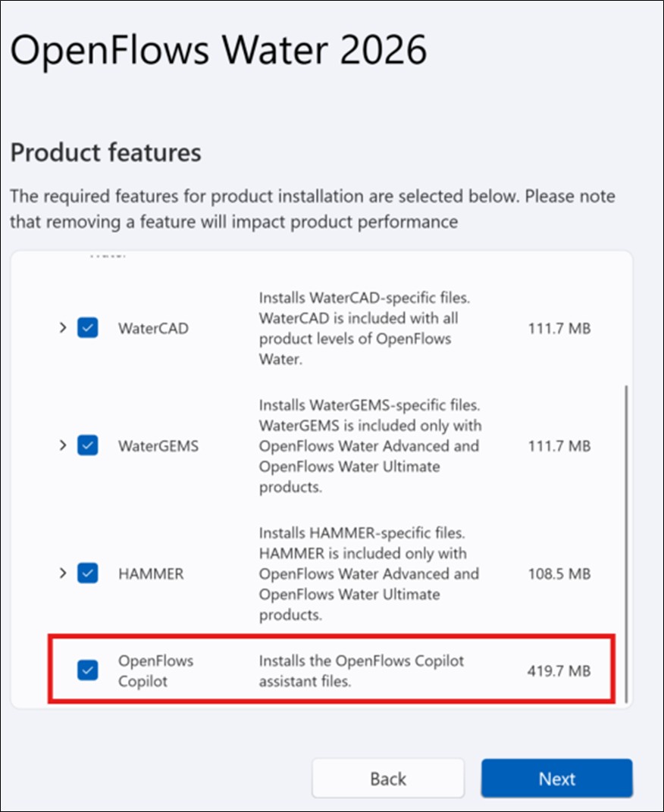Expand the WaterCAD feature chevron
The image size is (664, 812).
(x=63, y=328)
